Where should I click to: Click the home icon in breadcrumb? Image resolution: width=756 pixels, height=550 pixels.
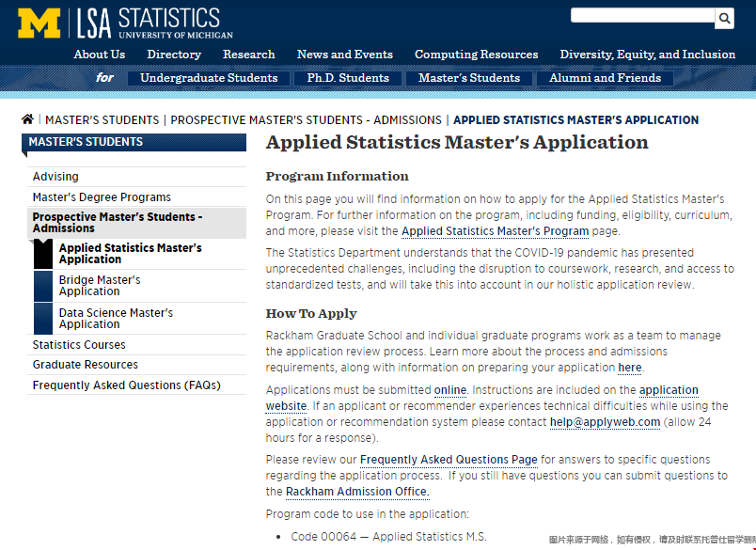pos(27,119)
